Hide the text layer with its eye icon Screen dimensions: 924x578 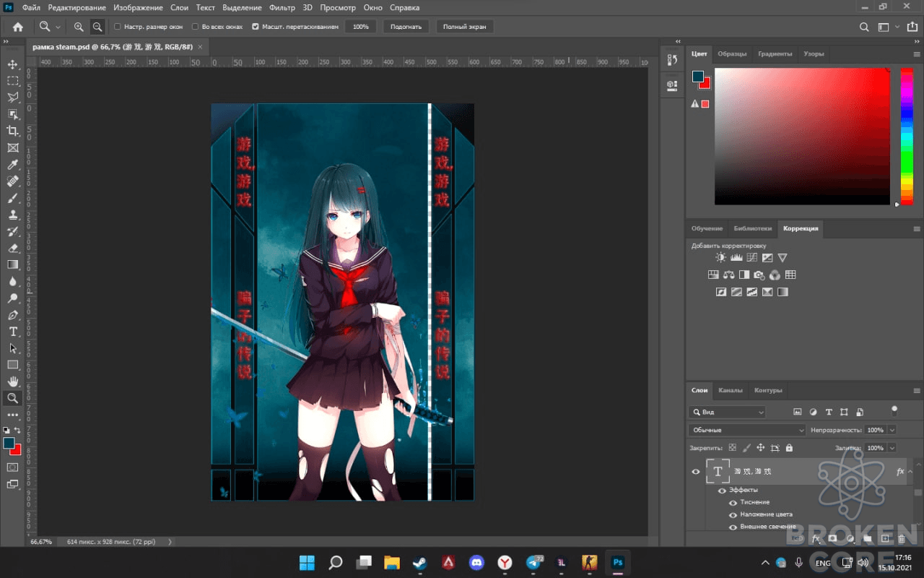click(x=696, y=472)
